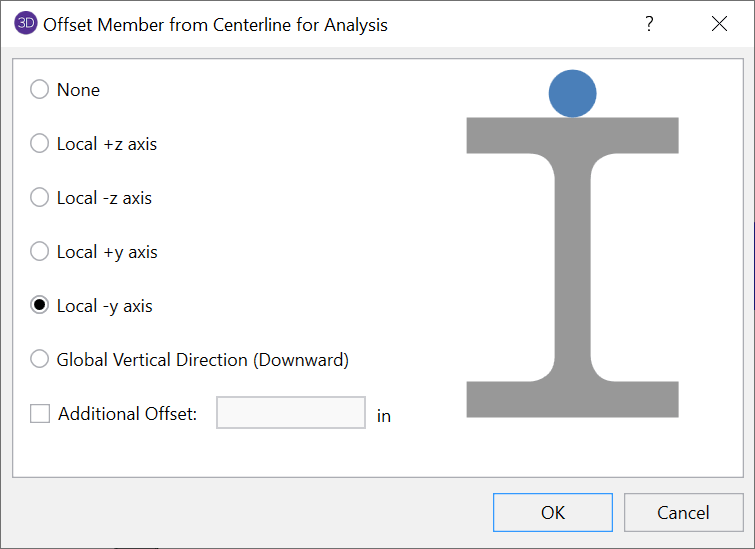Enable the Additional Offset checkbox
755x549 pixels.
[x=40, y=414]
